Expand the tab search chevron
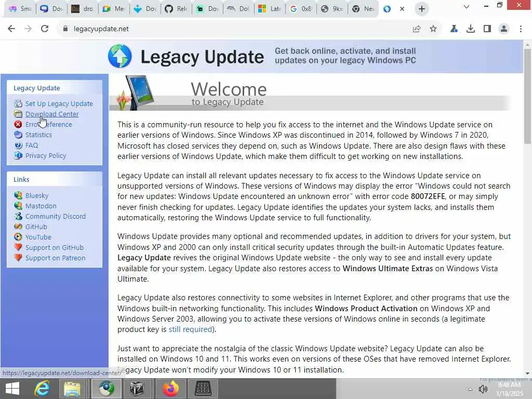Viewport: 532px width, 399px height. (467, 7)
